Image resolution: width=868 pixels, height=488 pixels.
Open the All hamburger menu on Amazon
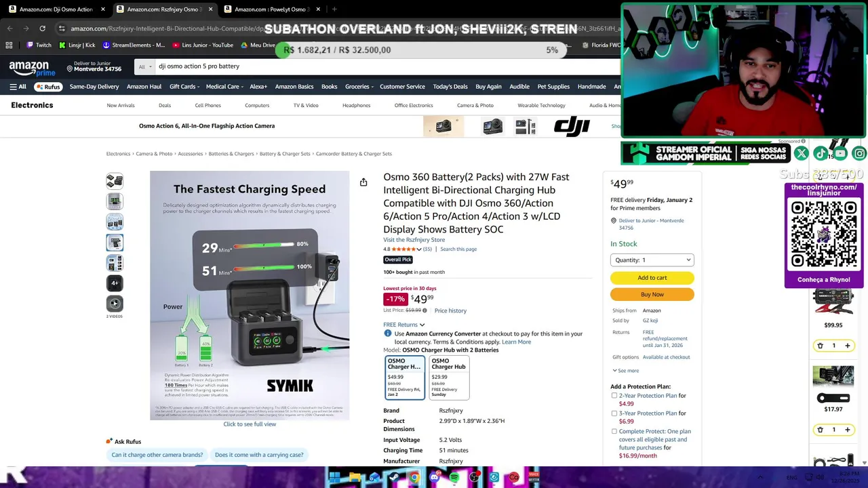click(18, 87)
